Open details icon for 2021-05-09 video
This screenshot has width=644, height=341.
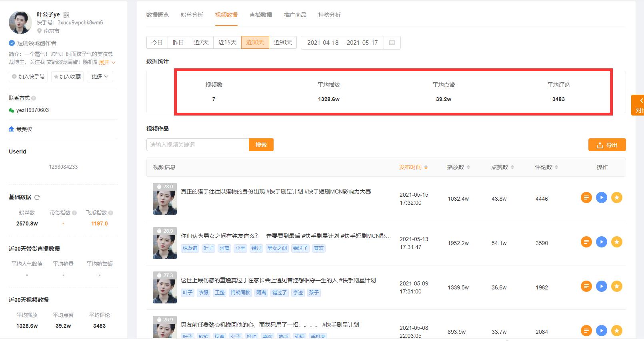(x=586, y=286)
